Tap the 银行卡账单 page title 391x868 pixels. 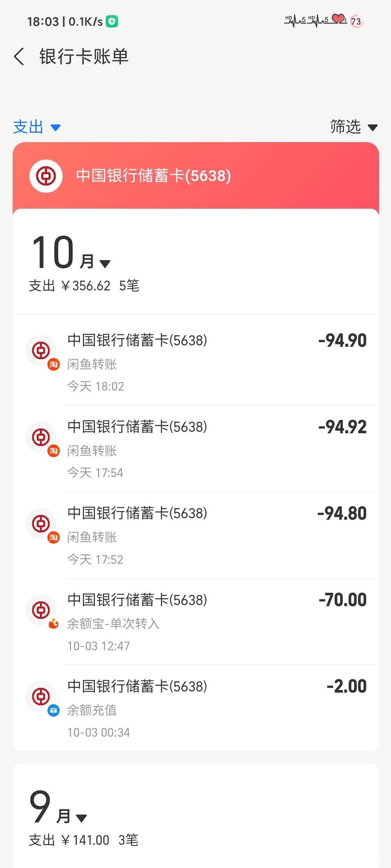(84, 57)
